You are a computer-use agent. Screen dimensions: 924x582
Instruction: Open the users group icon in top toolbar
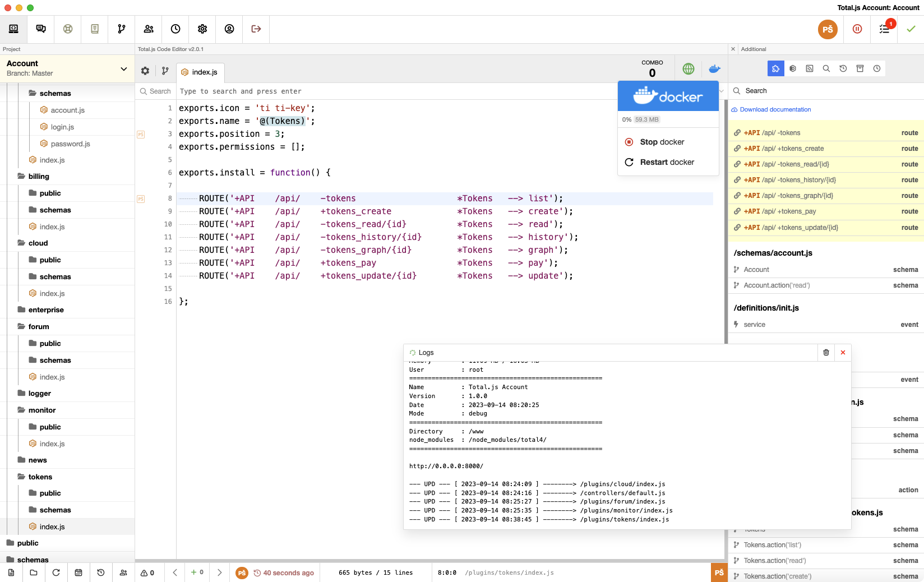(x=149, y=29)
